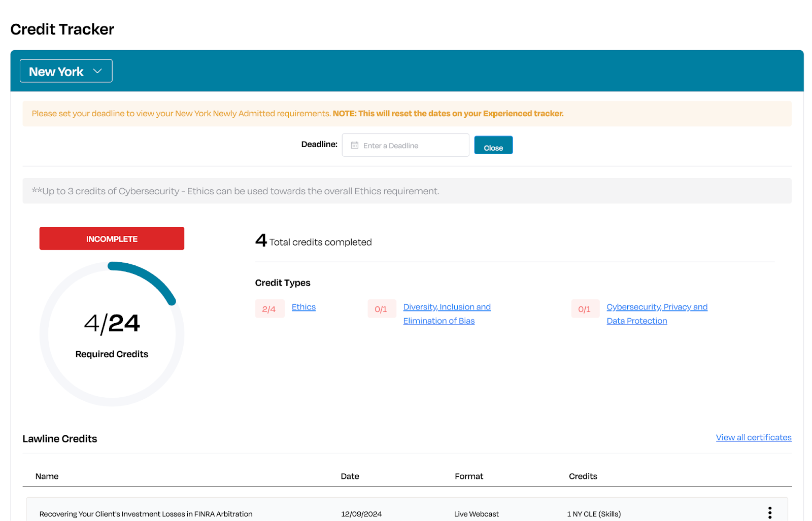Click the Credits column header
Image resolution: width=812 pixels, height=521 pixels.
(x=583, y=476)
